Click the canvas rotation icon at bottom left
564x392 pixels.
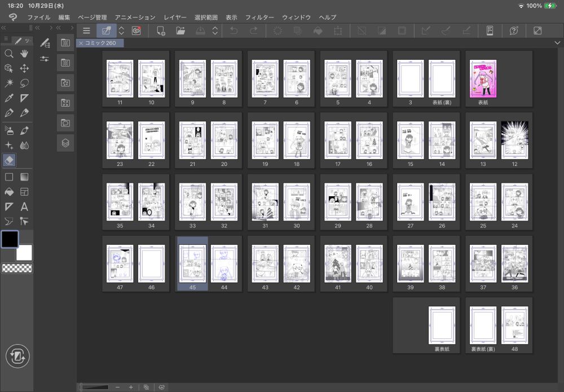pyautogui.click(x=17, y=356)
